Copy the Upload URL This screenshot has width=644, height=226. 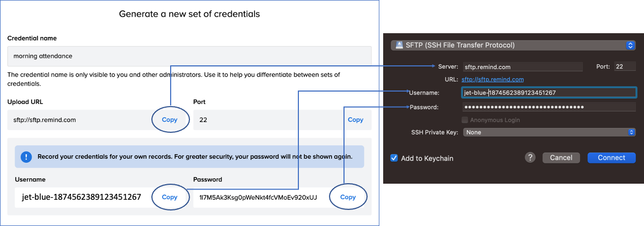coord(170,120)
